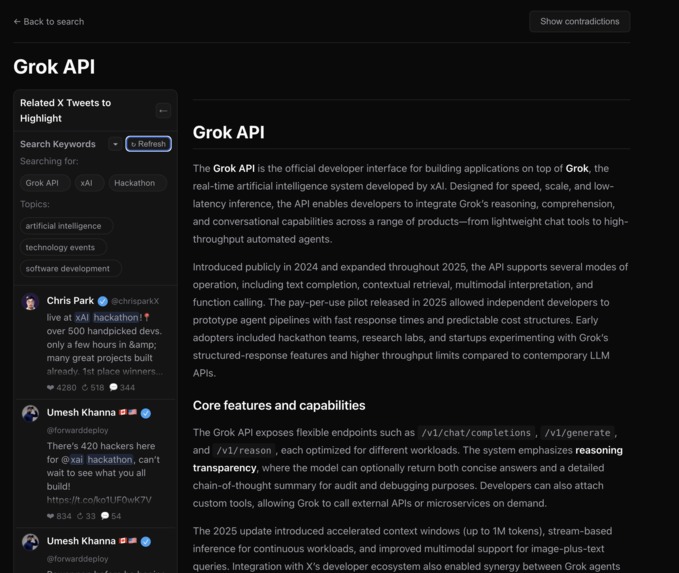Collapse the Related X Tweets panel arrow
The image size is (679, 573).
[x=163, y=111]
